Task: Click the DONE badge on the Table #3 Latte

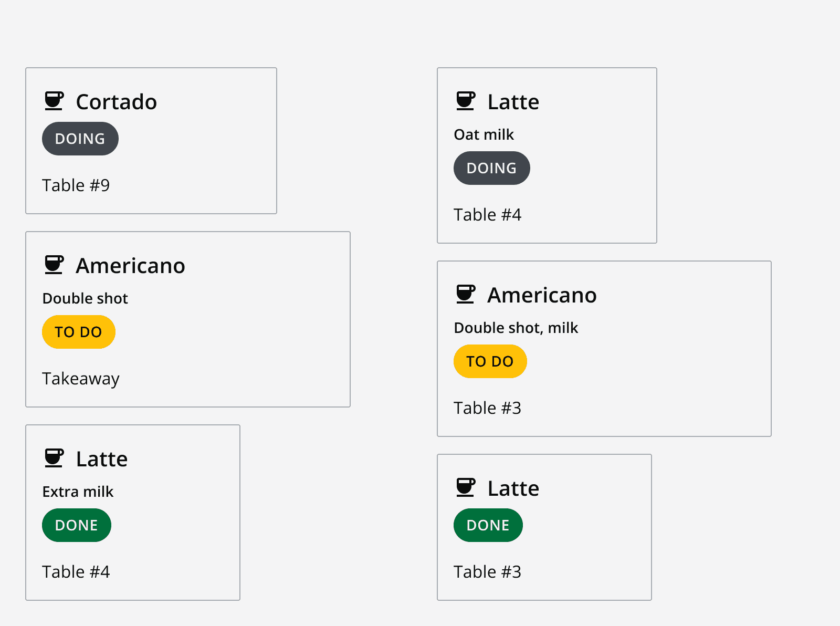Action: (x=488, y=525)
